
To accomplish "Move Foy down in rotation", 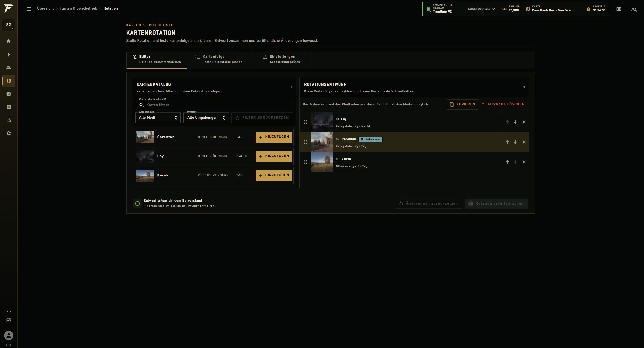I will click(515, 122).
